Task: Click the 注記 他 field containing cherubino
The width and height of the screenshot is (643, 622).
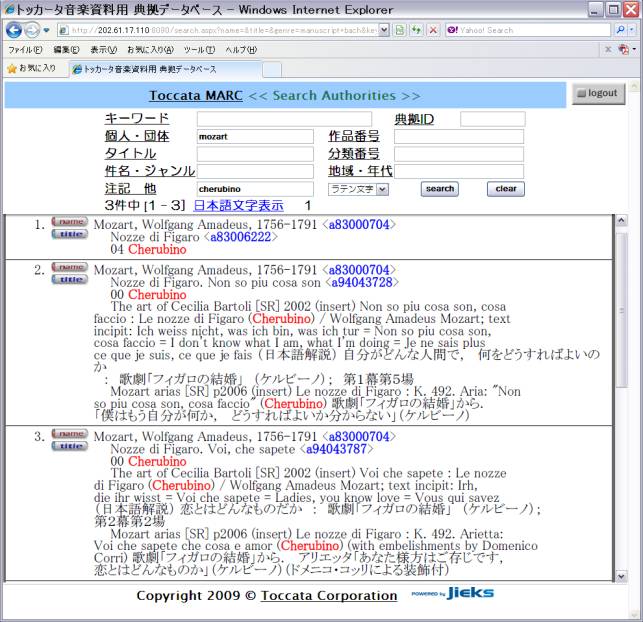Action: 255,189
